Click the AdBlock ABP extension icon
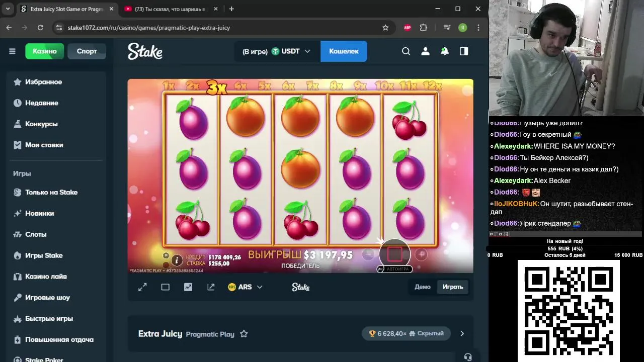Screen dimensions: 644x362 [x=408, y=28]
